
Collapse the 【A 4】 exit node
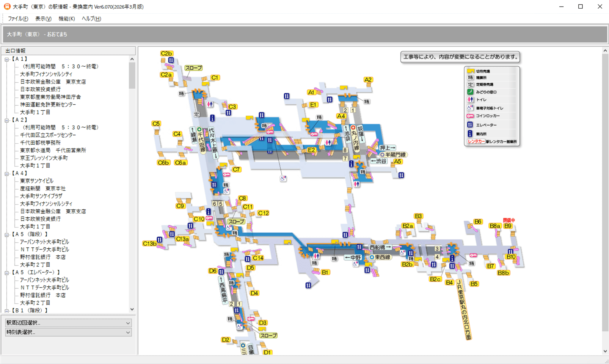[x=7, y=173]
